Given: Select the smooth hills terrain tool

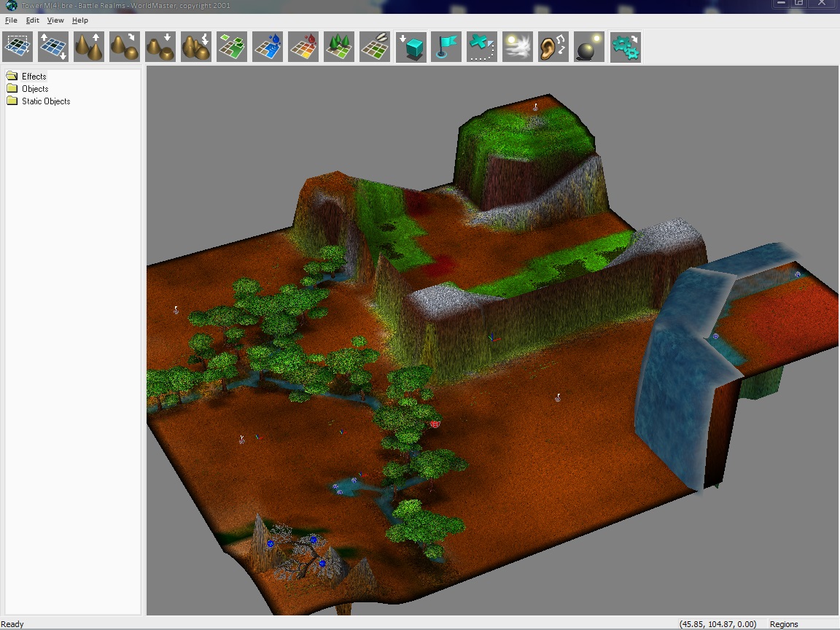Looking at the screenshot, I should pyautogui.click(x=125, y=47).
